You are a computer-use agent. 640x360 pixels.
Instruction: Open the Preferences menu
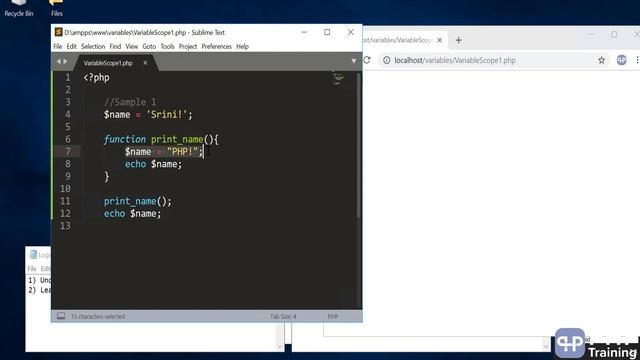click(216, 47)
